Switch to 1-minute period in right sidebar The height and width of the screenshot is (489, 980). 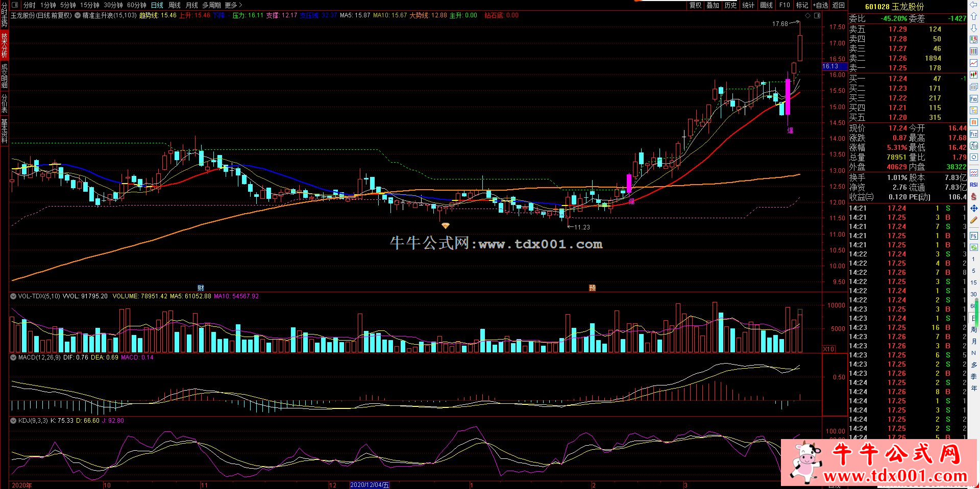pos(974,259)
